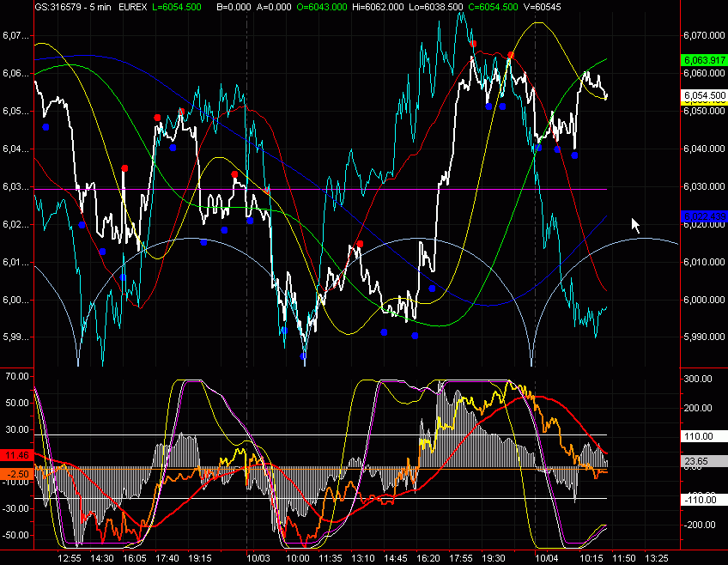Click the white -110.00 level marker
The image size is (728, 565).
click(704, 500)
